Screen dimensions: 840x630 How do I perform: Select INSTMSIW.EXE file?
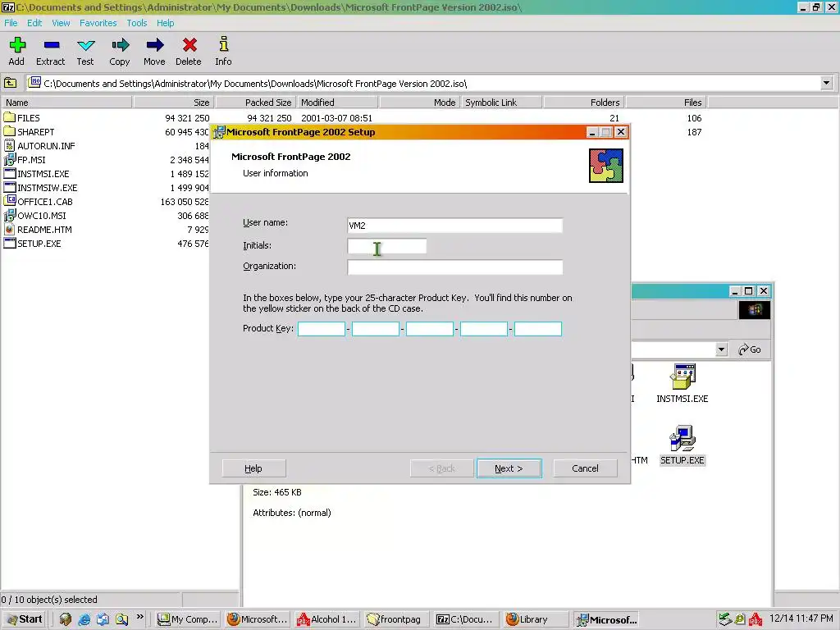pyautogui.click(x=41, y=188)
